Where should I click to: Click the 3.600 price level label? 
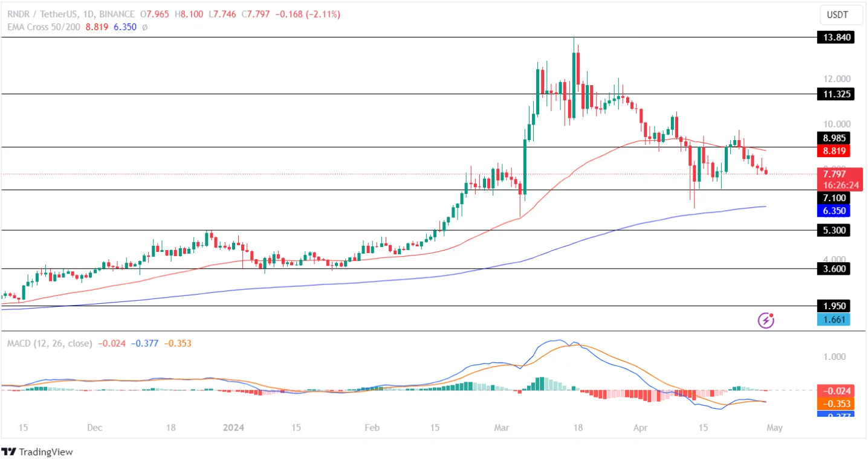[834, 269]
